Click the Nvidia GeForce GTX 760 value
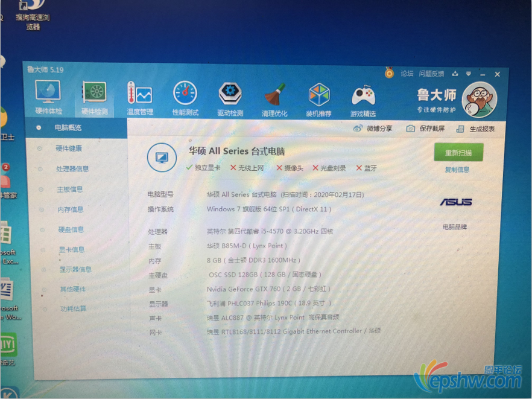This screenshot has width=532, height=399. (268, 289)
